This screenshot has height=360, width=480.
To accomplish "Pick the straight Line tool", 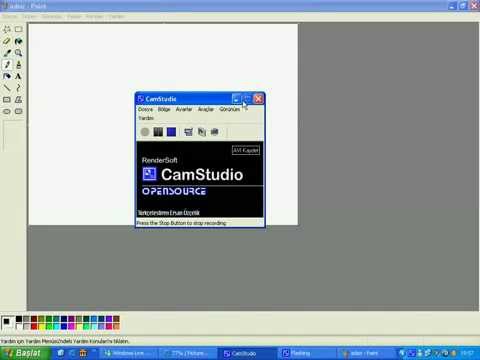I will click(x=7, y=88).
